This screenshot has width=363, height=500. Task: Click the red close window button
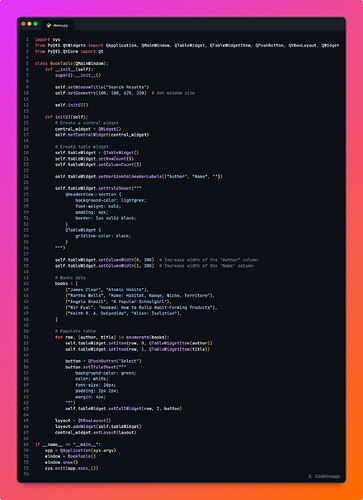pyautogui.click(x=23, y=24)
